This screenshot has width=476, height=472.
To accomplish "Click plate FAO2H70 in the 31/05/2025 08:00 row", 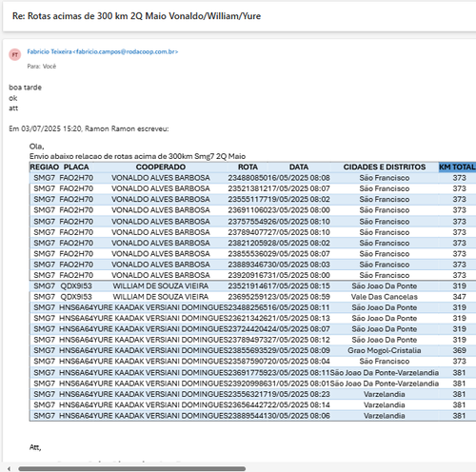I will (76, 275).
